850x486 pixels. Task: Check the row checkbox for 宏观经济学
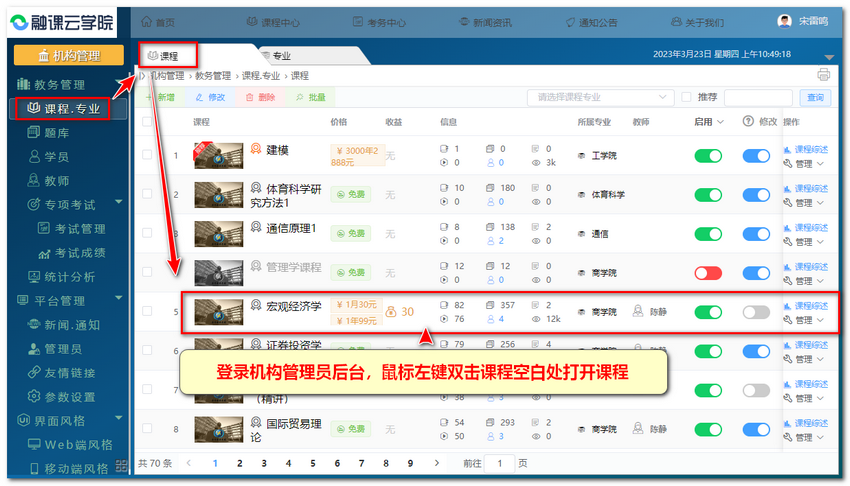147,311
